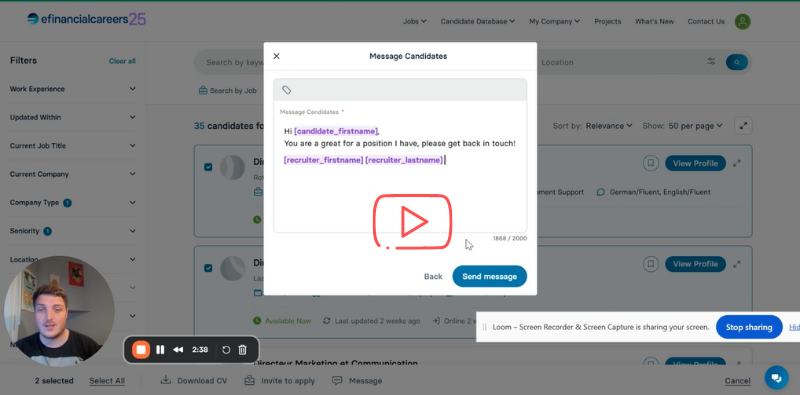
Task: Click Send message button
Action: coord(489,276)
